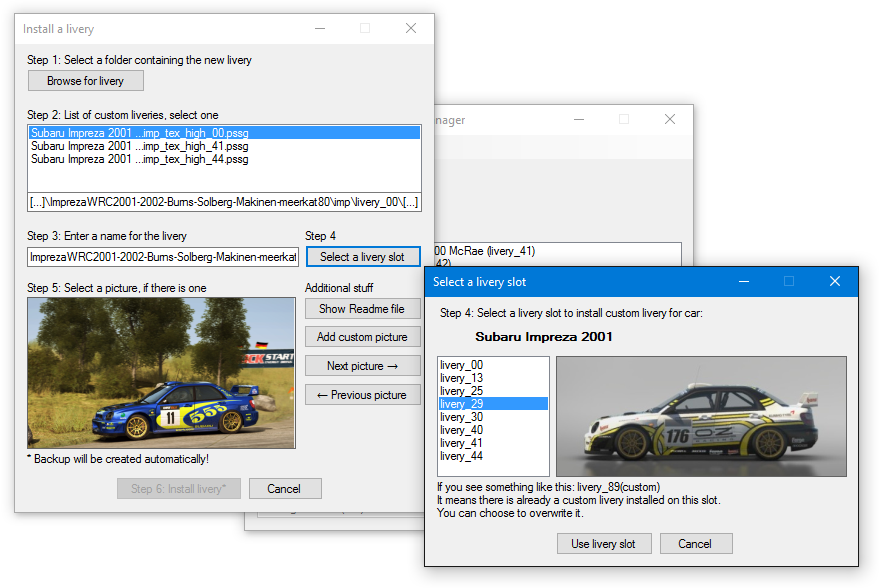Select the imp_tex_high_44.pssg livery entry
Screen dimensions: 879x588
[x=224, y=159]
